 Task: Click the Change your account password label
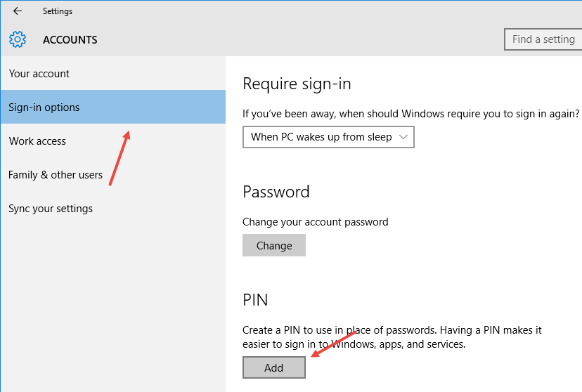click(315, 222)
